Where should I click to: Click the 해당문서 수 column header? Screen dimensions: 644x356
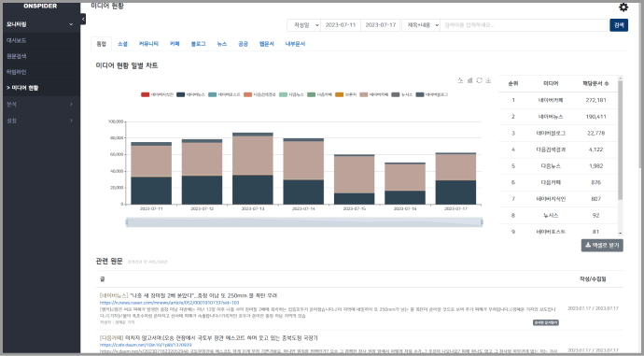595,83
